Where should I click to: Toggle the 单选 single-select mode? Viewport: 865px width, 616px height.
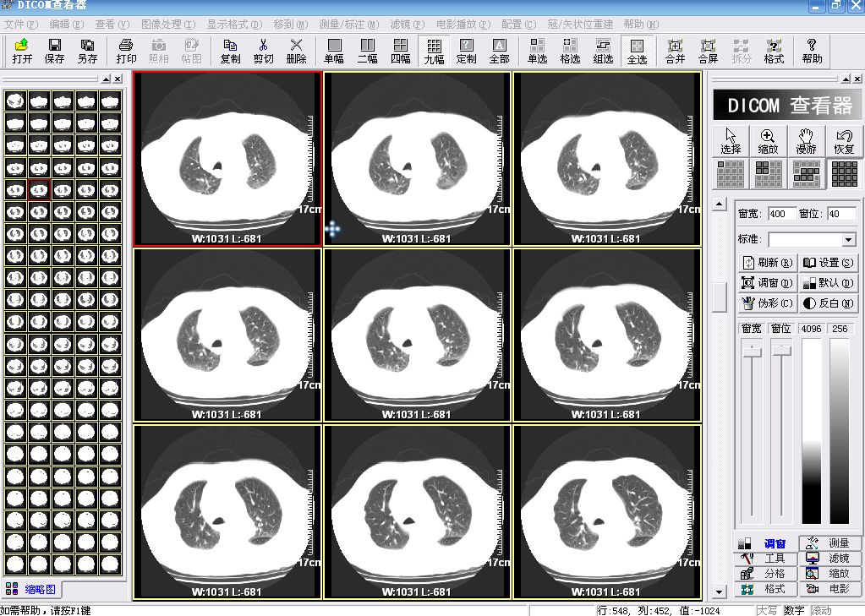(x=537, y=51)
